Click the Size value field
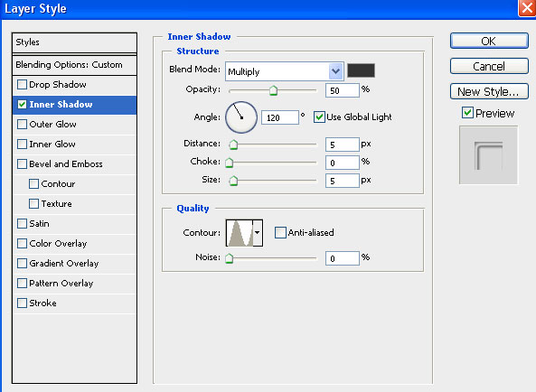Screen dimensions: 536x392 tap(343, 181)
